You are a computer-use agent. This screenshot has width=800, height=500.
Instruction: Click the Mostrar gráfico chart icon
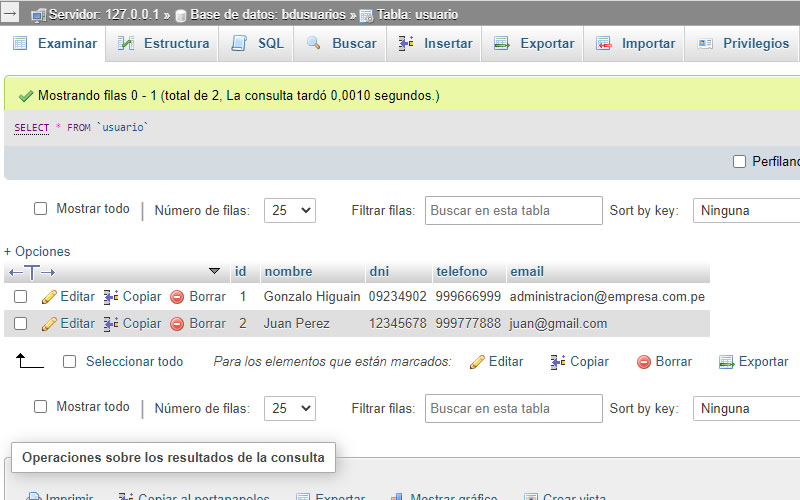[397, 496]
